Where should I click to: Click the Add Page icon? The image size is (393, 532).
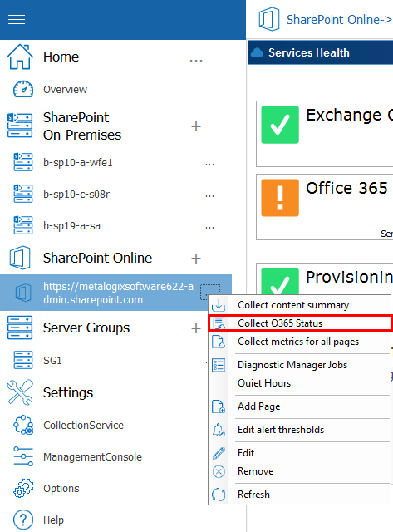coord(219,406)
